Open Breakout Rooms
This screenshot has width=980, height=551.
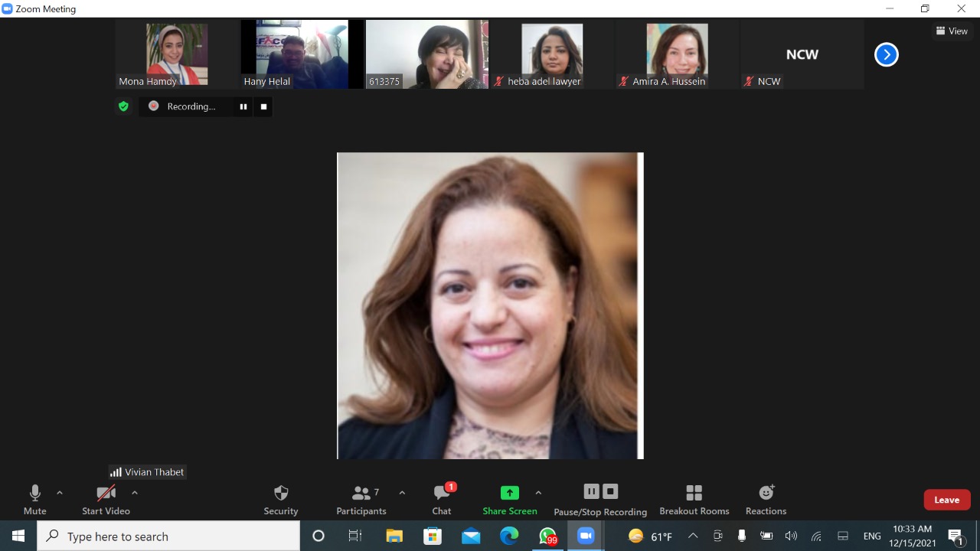(694, 497)
